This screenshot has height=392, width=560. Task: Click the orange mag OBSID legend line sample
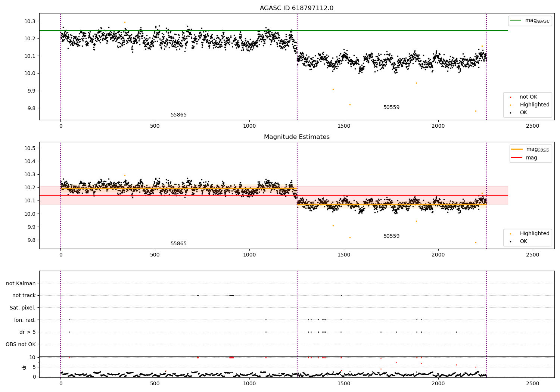pyautogui.click(x=517, y=149)
